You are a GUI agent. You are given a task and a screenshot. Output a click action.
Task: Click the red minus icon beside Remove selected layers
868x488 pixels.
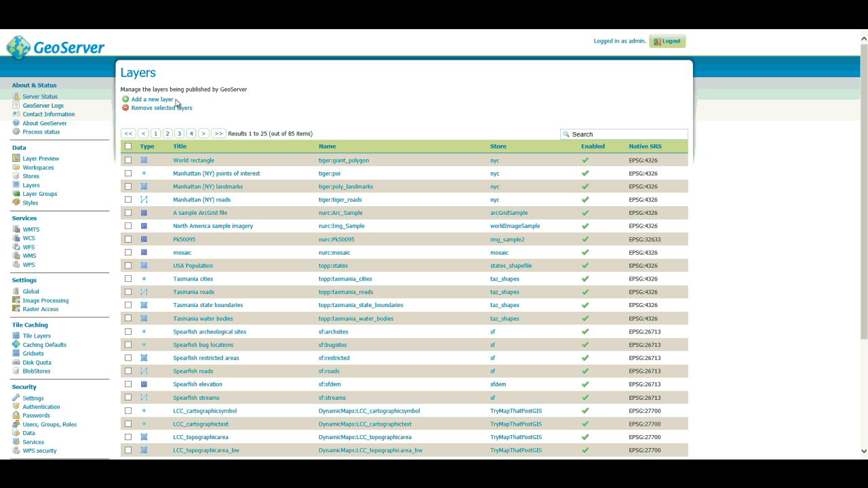[125, 108]
